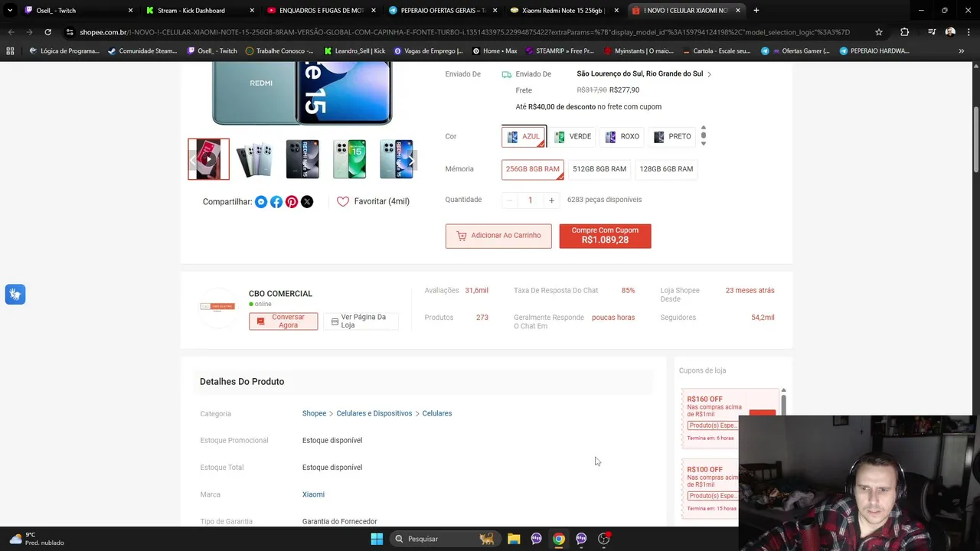The image size is (980, 551).
Task: Switch to PEPERAIO OFERTAS GERAIS tab
Action: point(443,11)
